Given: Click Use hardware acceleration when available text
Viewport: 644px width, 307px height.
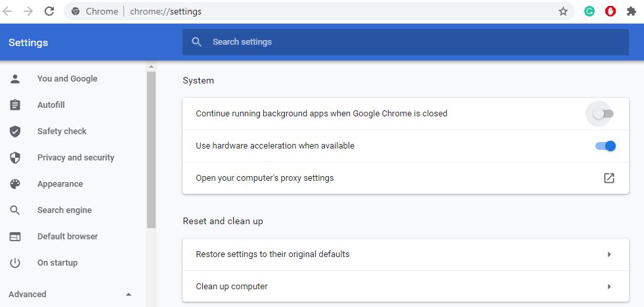Looking at the screenshot, I should (x=275, y=146).
